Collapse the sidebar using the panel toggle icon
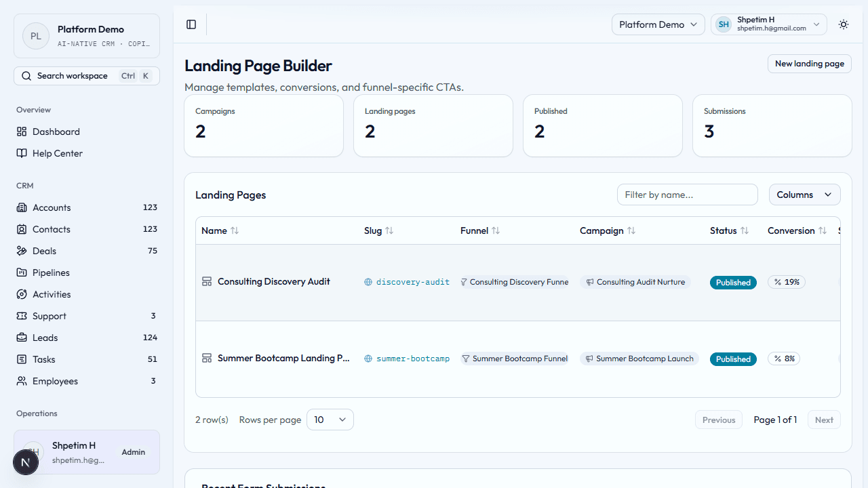 pyautogui.click(x=191, y=24)
